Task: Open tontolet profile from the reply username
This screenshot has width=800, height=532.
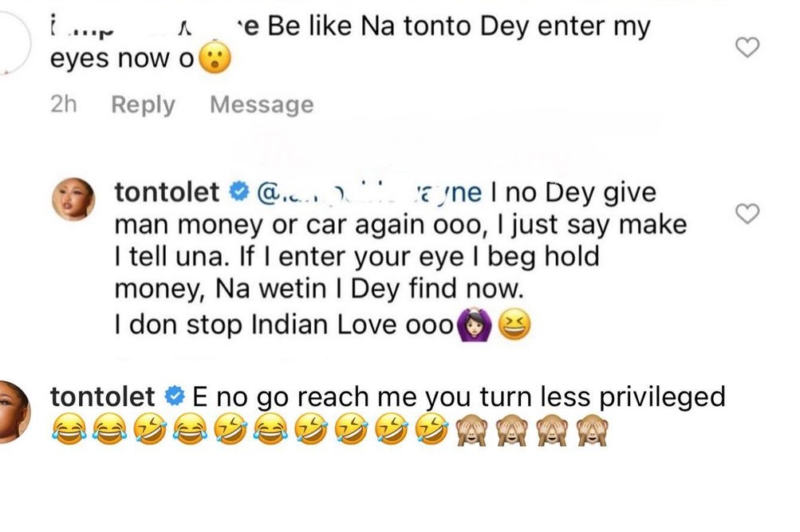Action: 167,193
